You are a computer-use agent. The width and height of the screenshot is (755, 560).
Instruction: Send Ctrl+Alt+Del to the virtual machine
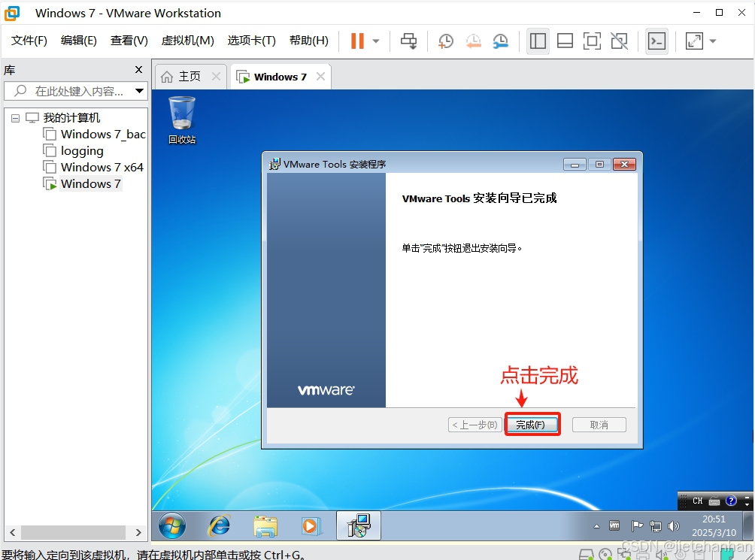(x=409, y=41)
